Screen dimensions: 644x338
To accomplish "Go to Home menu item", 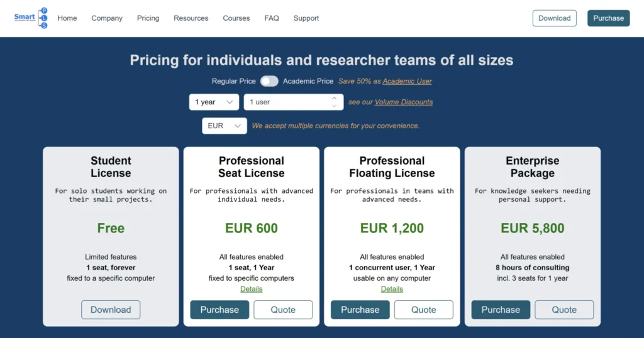I will pos(67,18).
